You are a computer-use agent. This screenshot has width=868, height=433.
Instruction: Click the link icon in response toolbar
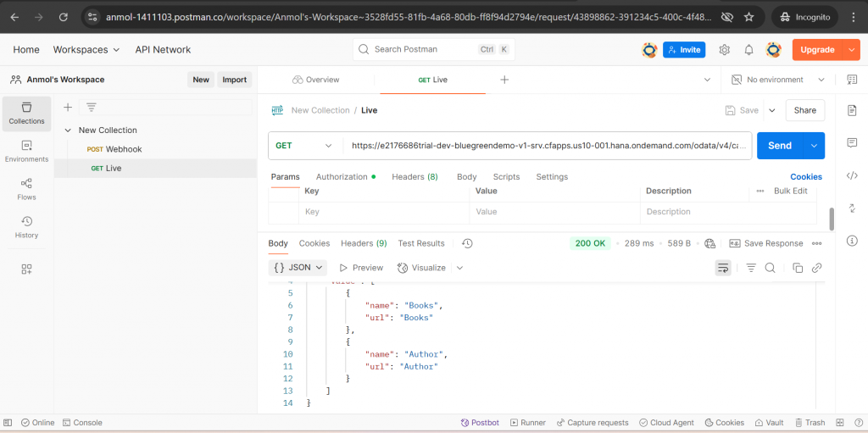point(816,268)
